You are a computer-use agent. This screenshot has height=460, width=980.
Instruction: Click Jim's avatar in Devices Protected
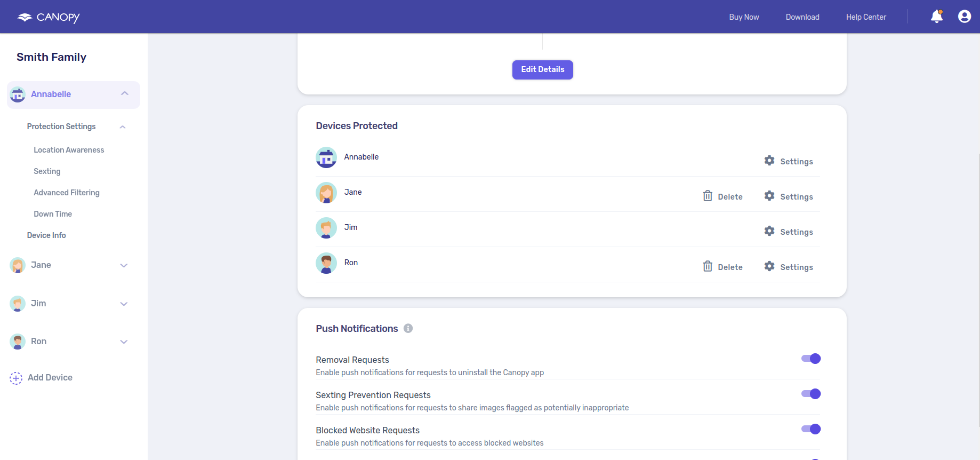326,228
